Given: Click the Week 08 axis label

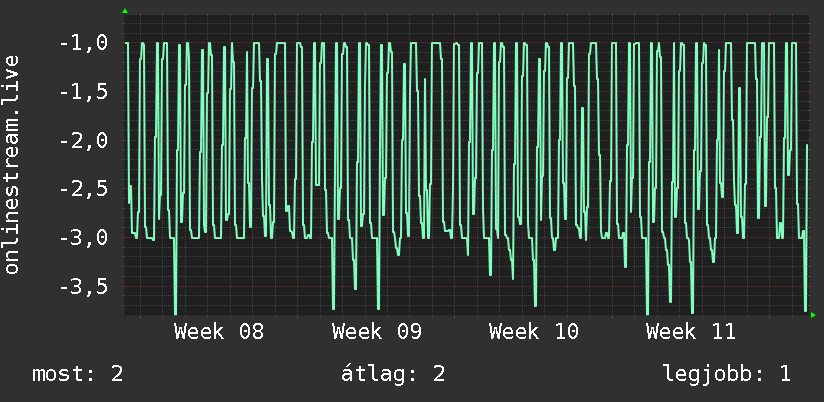Looking at the screenshot, I should 219,332.
